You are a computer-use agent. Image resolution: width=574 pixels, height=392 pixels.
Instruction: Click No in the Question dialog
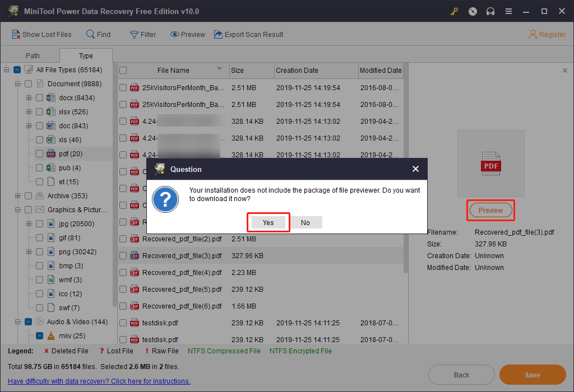(x=305, y=222)
